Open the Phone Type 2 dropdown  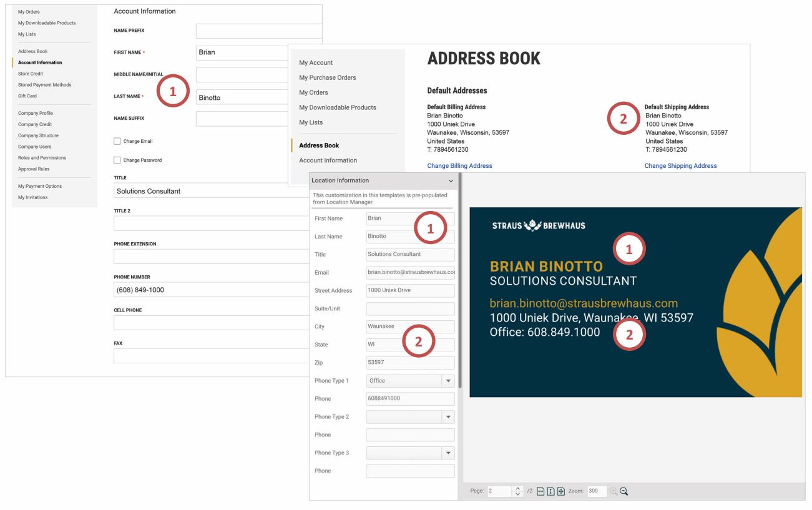point(448,417)
